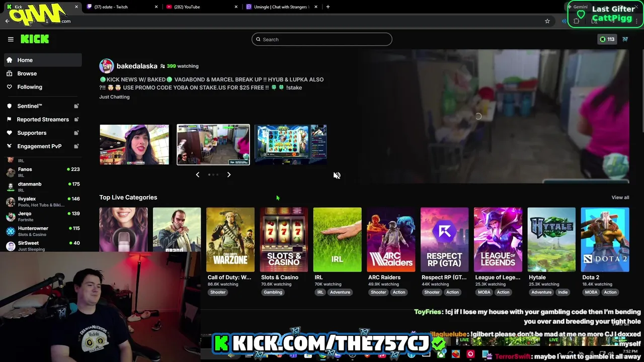The width and height of the screenshot is (644, 362).
Task: Close the YouTube tab
Action: pyautogui.click(x=236, y=7)
